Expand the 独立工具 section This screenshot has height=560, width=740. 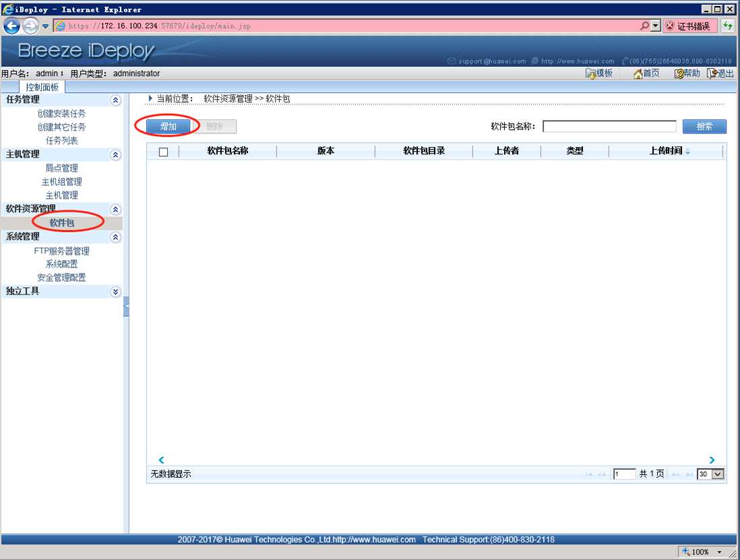click(115, 292)
